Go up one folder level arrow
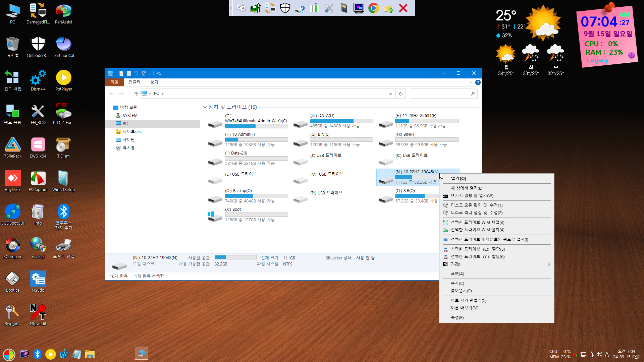 (x=136, y=94)
